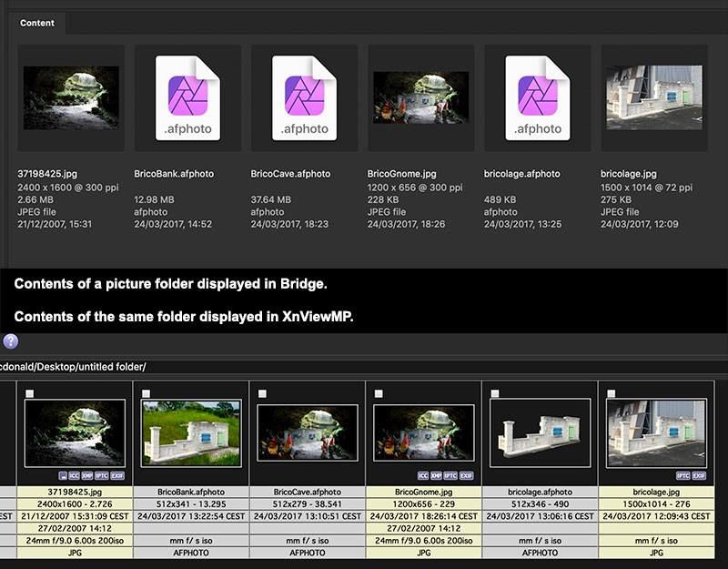Select the BricoCave.afphoto gnome thumbnail in XnViewMP
The height and width of the screenshot is (569, 728).
(308, 433)
